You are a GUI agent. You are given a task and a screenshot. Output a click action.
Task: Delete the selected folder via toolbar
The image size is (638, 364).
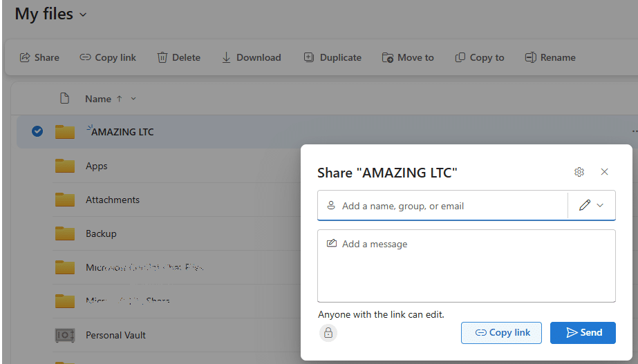pyautogui.click(x=178, y=58)
